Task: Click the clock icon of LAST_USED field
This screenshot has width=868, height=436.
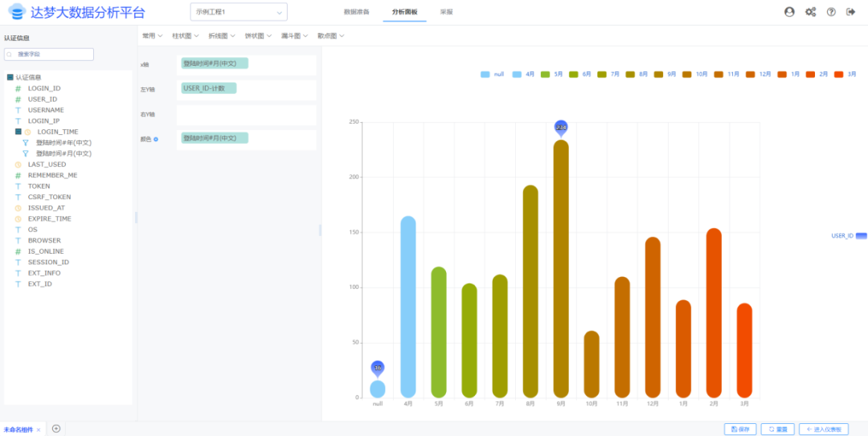Action: [x=18, y=165]
